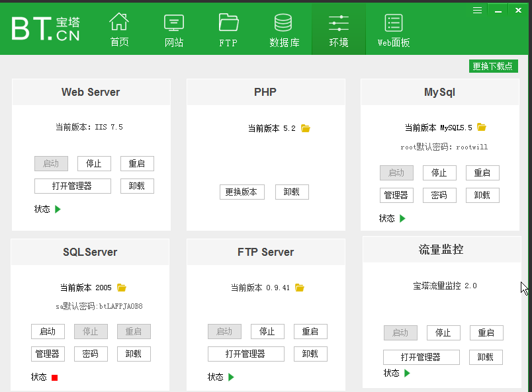Image resolution: width=532 pixels, height=392 pixels.
Task: Open the Web面板 tab
Action: [394, 30]
